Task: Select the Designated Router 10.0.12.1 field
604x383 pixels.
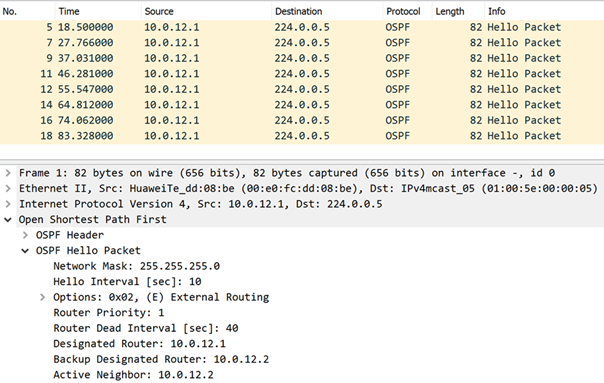Action: 139,344
